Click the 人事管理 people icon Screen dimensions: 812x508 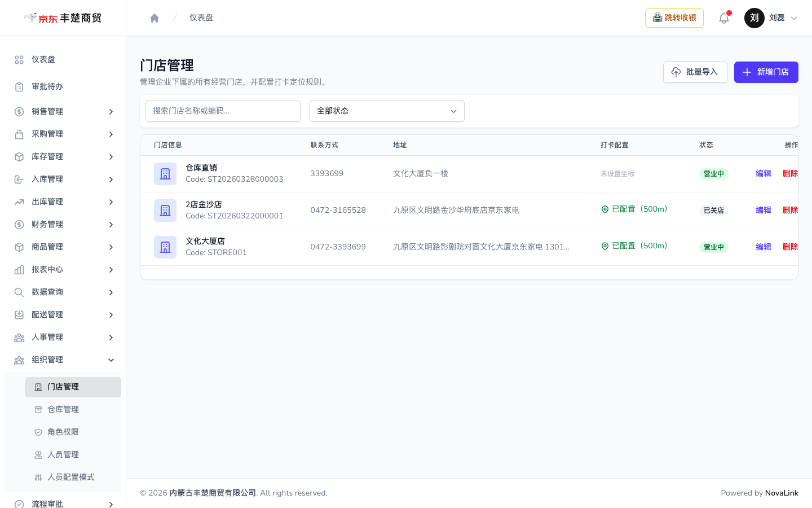19,338
